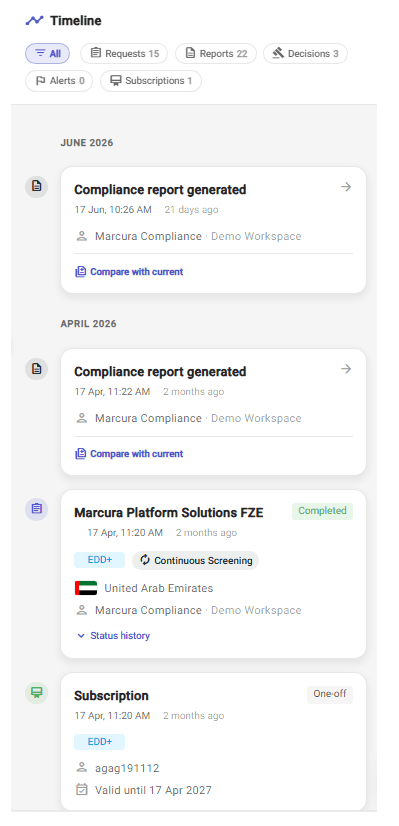The width and height of the screenshot is (399, 826).
Task: Filter timeline by Alerts 0
Action: [x=59, y=81]
